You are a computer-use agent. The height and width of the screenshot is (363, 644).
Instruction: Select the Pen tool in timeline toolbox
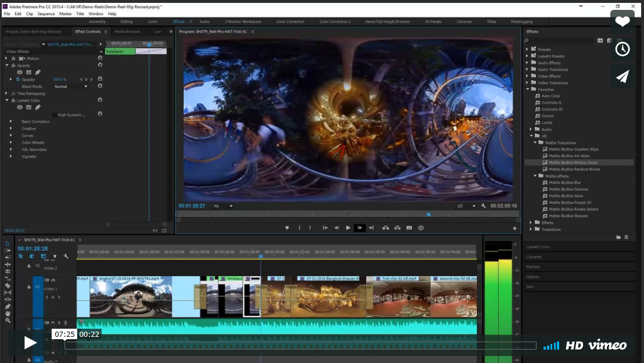8,306
